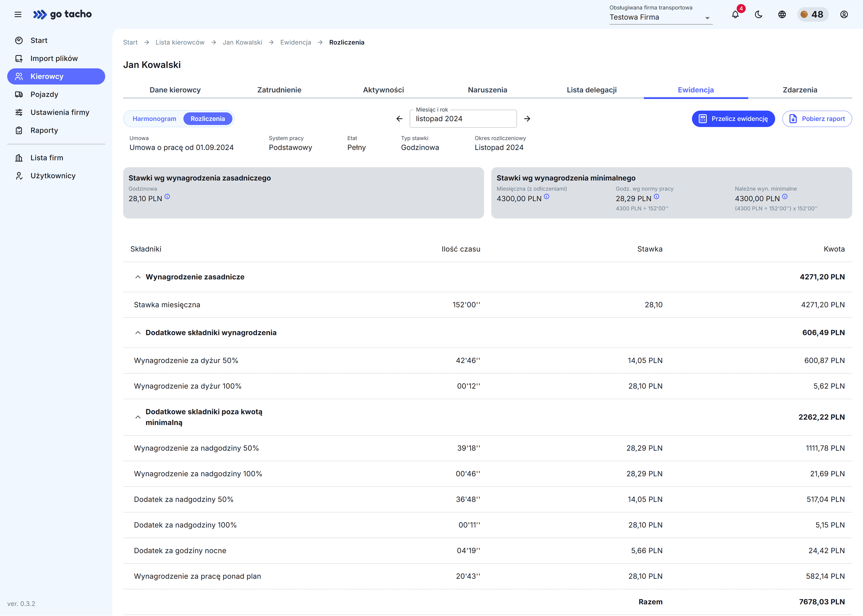
Task: Open Ustawienia firmy in sidebar
Action: click(x=56, y=112)
